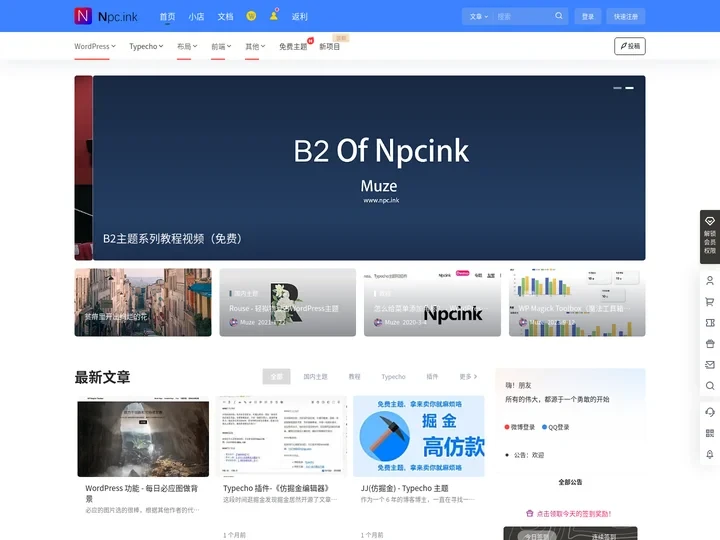Focus the header search input field
Viewport: 720px width, 540px height.
click(523, 17)
